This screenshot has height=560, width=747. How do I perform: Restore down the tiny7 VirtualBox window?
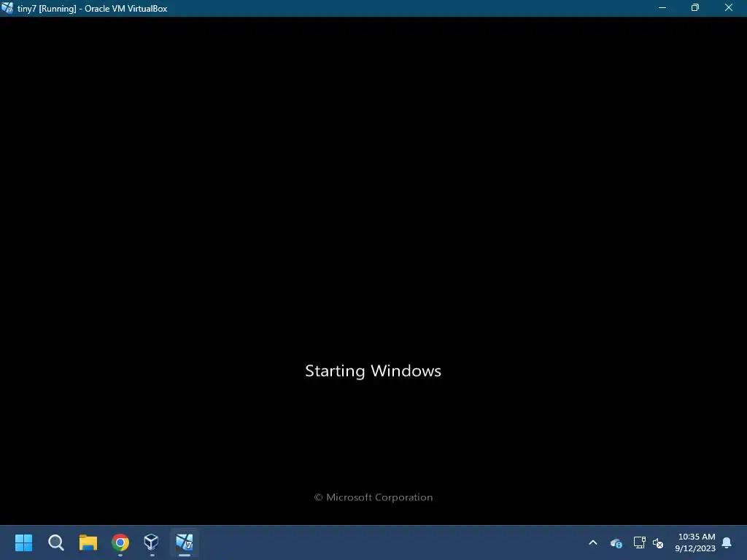point(695,7)
